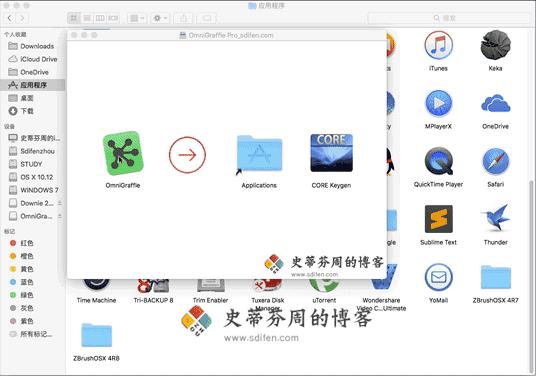Select the Applications folder shortcut
536x376 pixels.
click(259, 153)
